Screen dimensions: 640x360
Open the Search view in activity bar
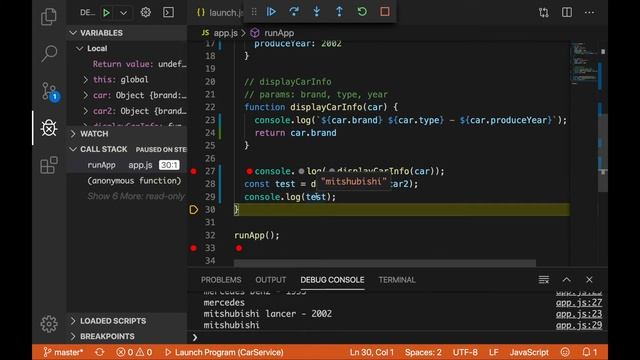click(49, 53)
